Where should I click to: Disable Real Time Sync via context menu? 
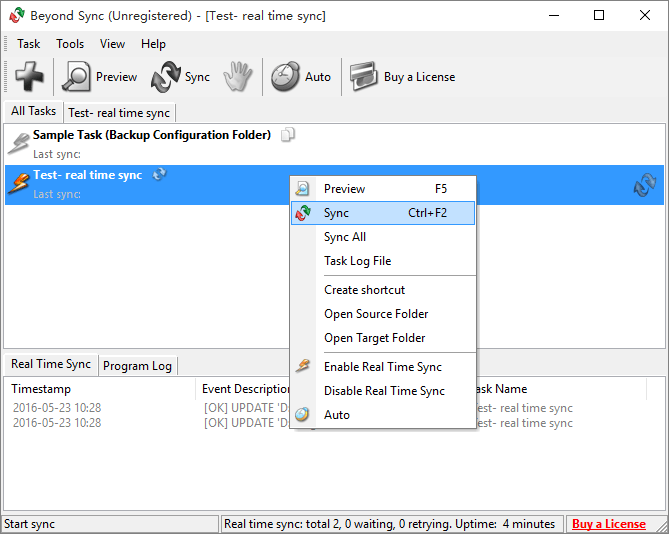coord(384,391)
